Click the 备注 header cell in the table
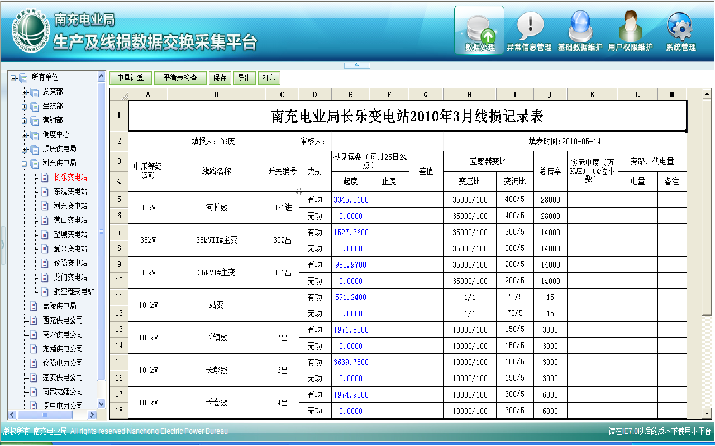The height and width of the screenshot is (446, 715). click(671, 182)
